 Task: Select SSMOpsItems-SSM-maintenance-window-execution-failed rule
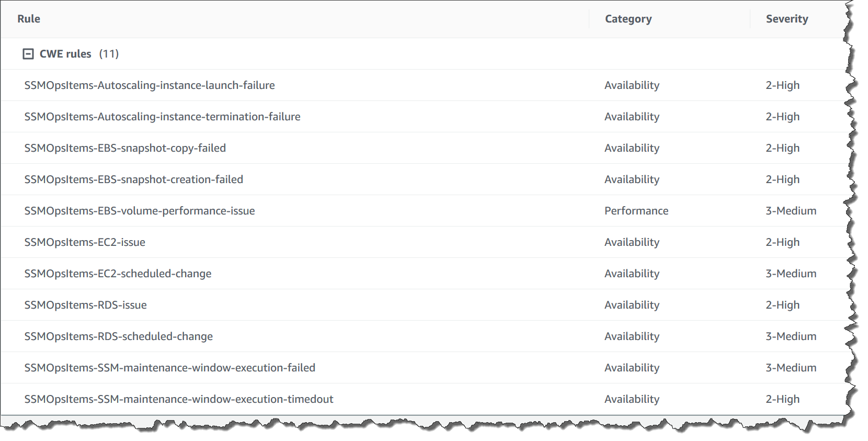click(169, 368)
